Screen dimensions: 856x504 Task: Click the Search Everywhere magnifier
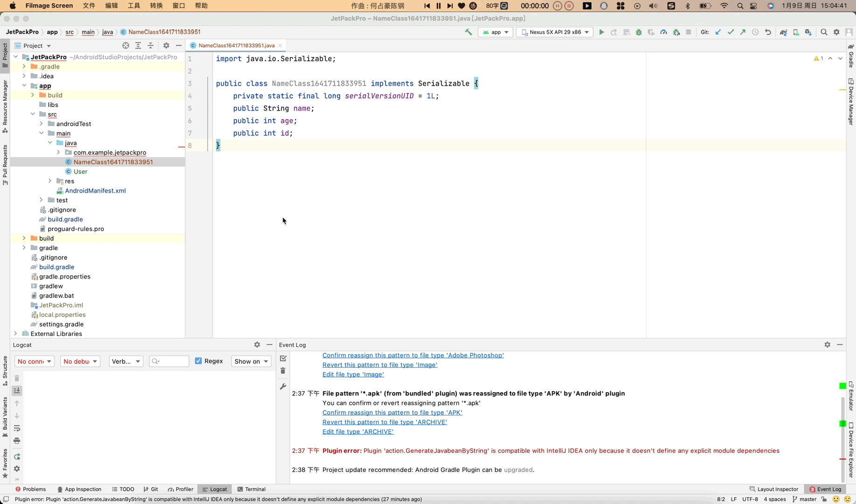point(824,32)
